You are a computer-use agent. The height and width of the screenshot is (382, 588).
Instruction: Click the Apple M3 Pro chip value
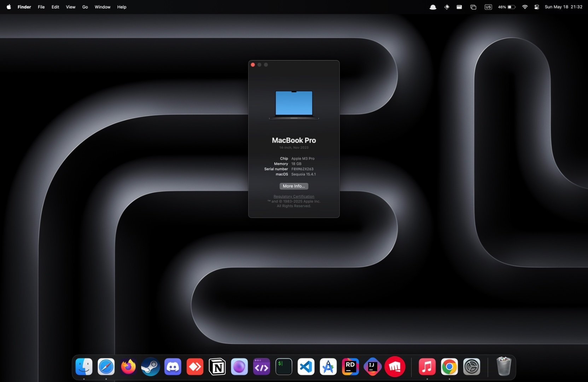point(303,158)
